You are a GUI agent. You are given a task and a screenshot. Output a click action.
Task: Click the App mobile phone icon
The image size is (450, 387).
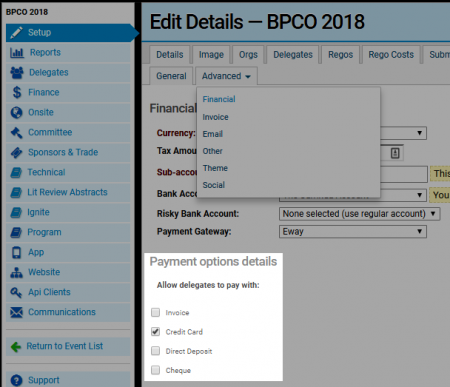[x=16, y=252]
